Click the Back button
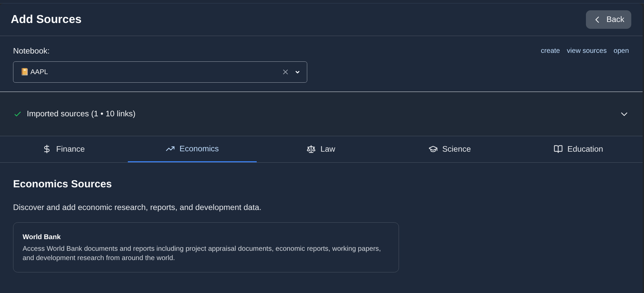 608,20
